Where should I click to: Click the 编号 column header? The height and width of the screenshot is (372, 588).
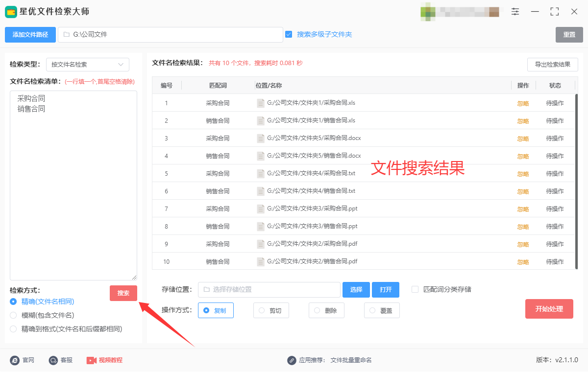167,85
